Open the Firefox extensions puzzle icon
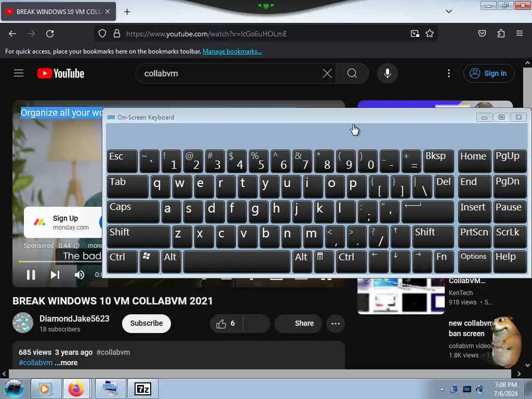 (501, 34)
